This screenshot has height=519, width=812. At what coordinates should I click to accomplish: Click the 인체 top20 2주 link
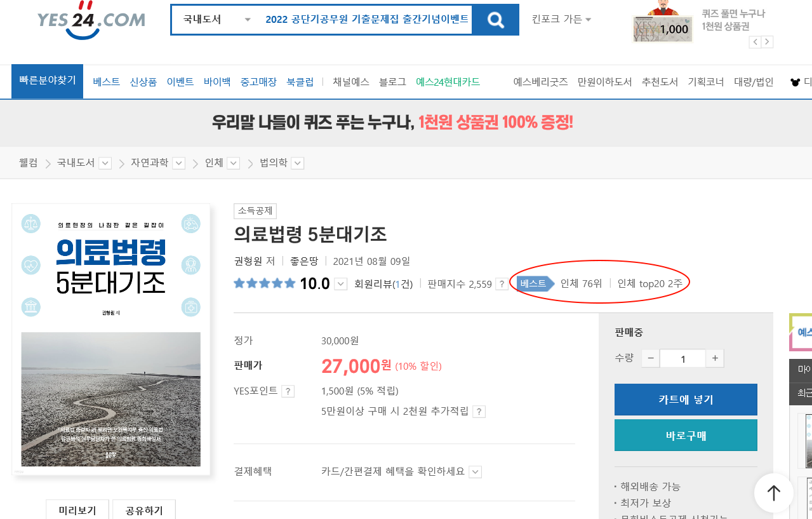[x=650, y=283]
